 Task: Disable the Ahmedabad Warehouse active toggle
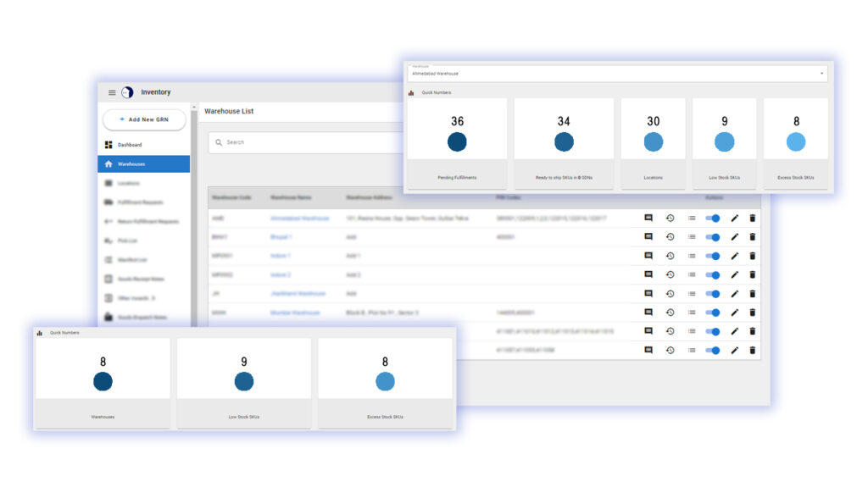click(x=713, y=218)
